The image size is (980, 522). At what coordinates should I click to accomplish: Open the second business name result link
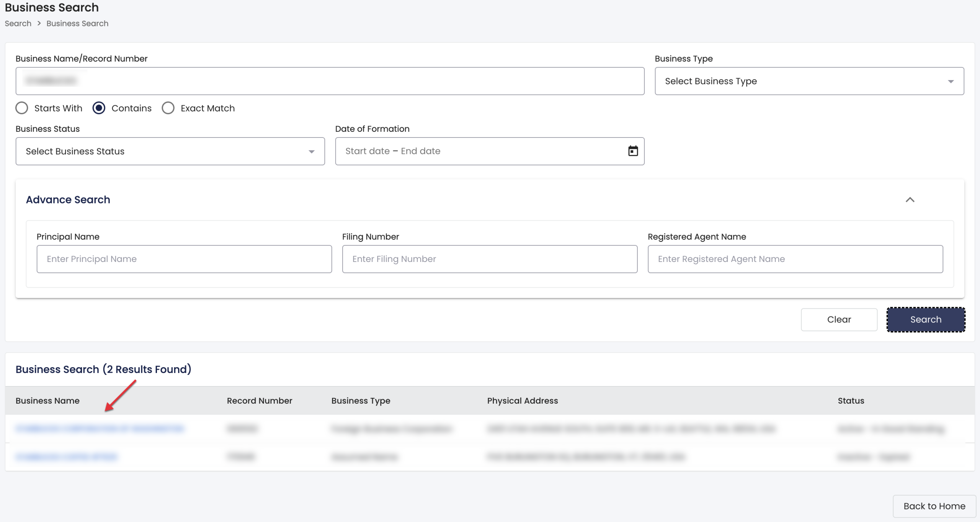click(x=67, y=457)
